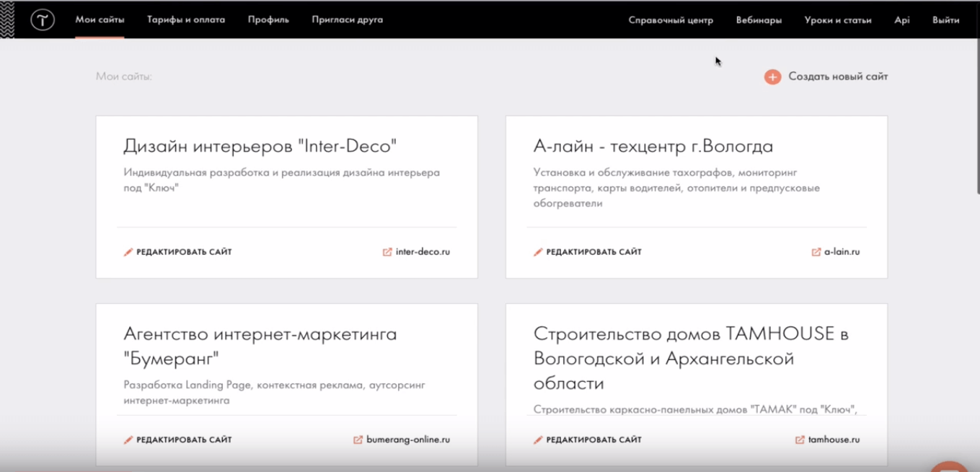Click external link icon beside a-lain.ru

point(816,252)
